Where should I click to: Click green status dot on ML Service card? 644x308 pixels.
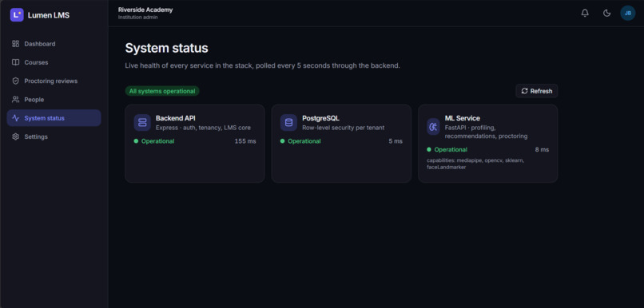pos(429,150)
